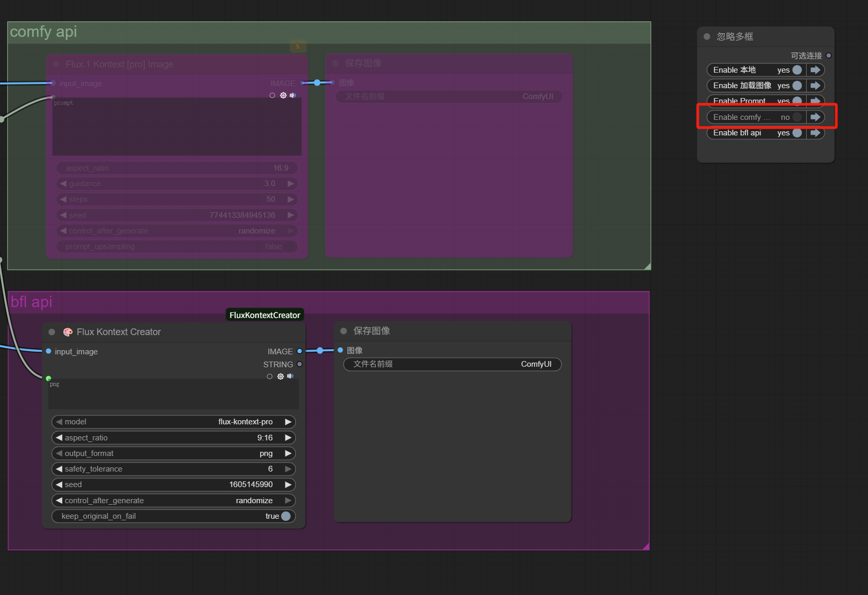868x595 pixels.
Task: Increase seed value with right arrow
Action: tap(288, 485)
